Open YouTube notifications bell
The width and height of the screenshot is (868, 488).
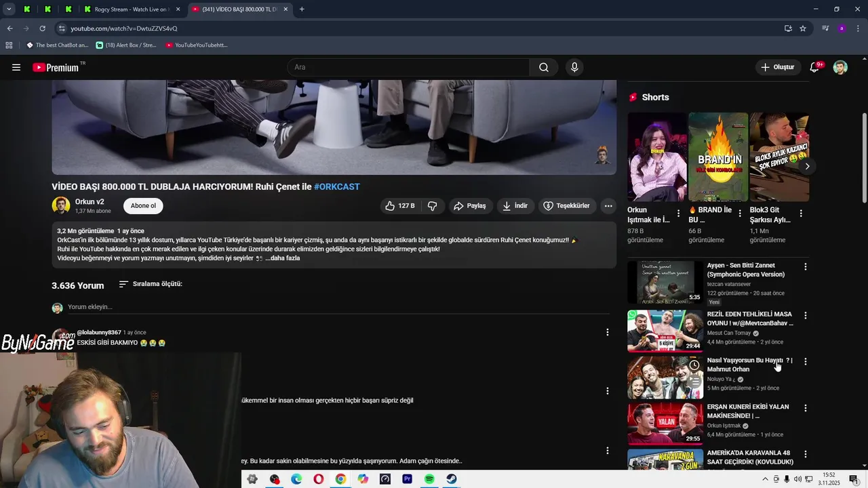point(815,67)
